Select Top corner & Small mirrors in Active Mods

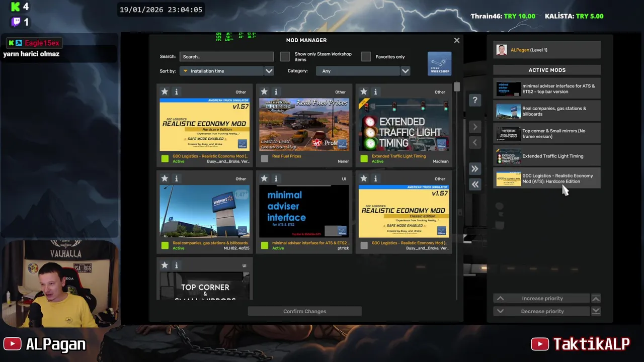click(x=547, y=134)
